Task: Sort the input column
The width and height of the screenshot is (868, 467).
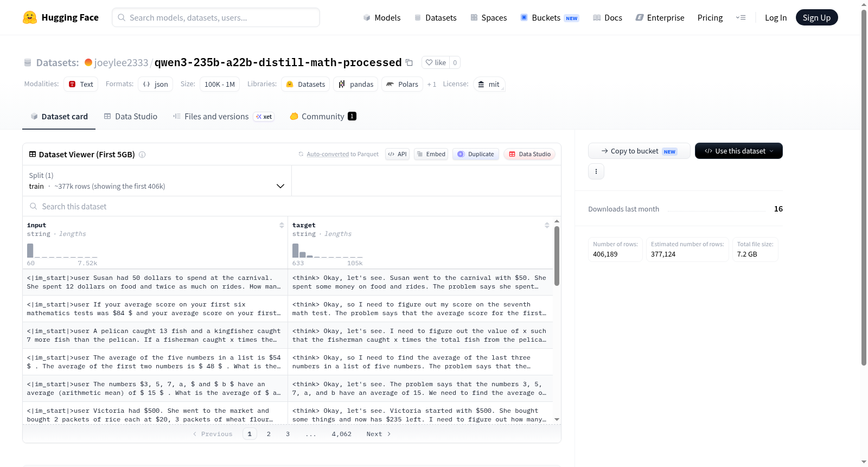Action: [x=282, y=225]
